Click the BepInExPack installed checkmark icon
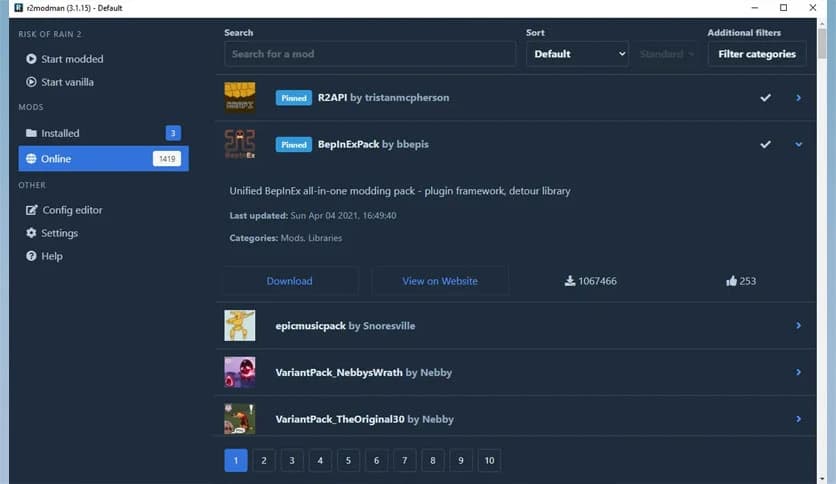This screenshot has height=484, width=836. tap(765, 144)
